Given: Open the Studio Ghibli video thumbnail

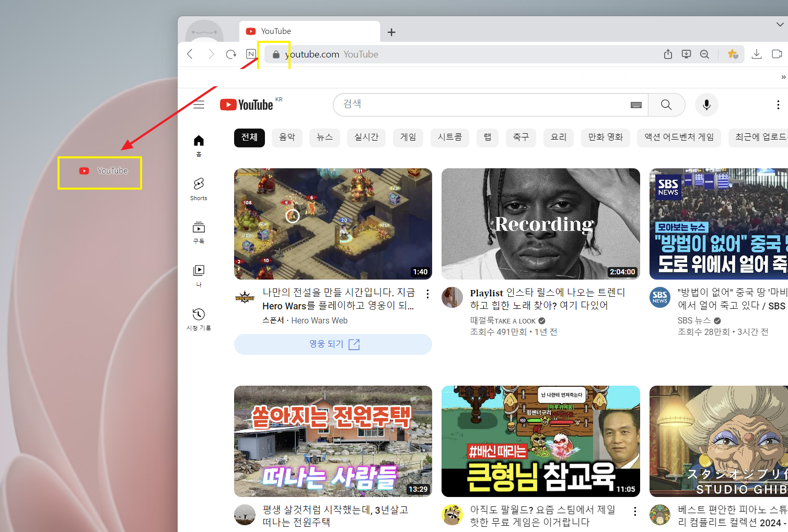Looking at the screenshot, I should tap(719, 441).
